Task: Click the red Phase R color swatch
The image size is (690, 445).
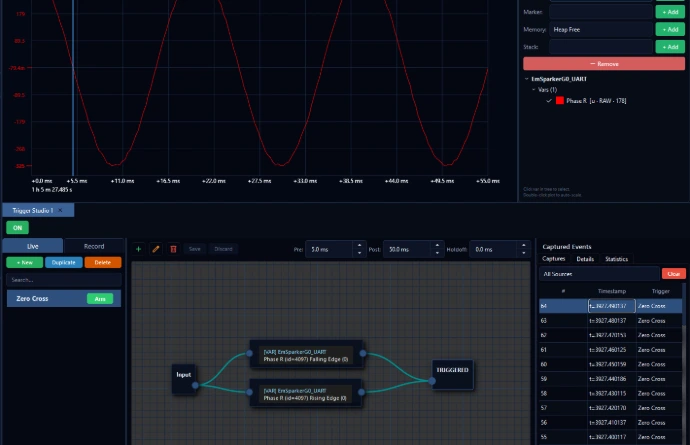Action: 560,101
